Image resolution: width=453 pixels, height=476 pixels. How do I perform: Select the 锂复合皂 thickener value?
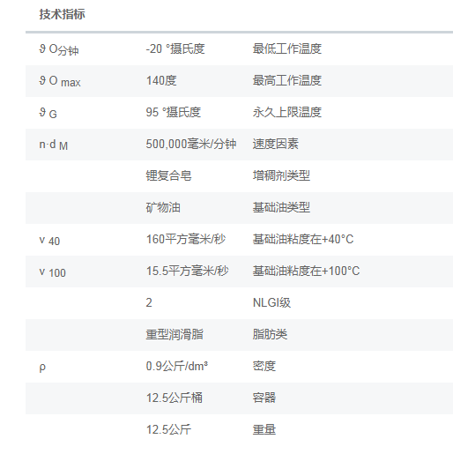[168, 175]
